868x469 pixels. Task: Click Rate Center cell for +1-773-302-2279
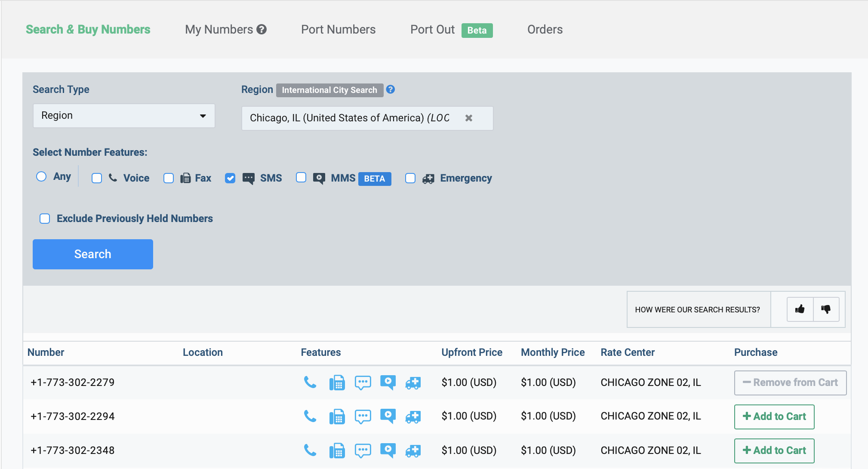[651, 382]
